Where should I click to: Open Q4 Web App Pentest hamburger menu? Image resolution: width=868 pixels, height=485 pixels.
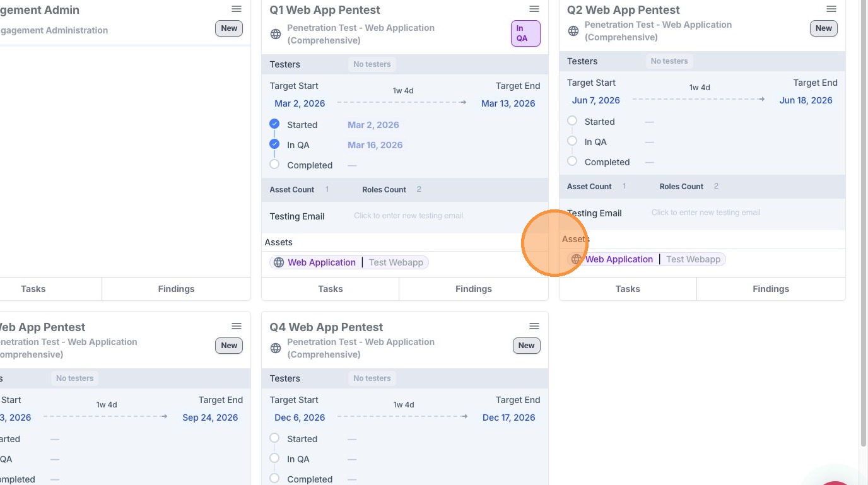point(534,326)
